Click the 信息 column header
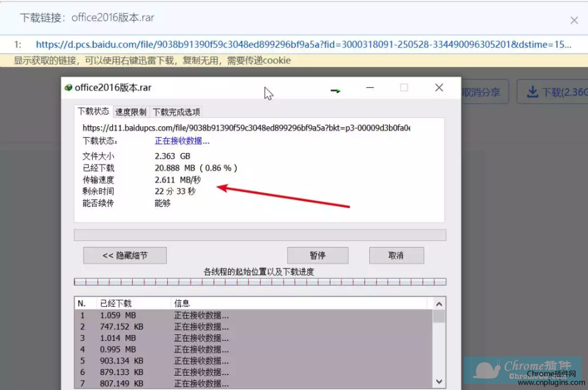The height and width of the screenshot is (390, 588). pyautogui.click(x=299, y=303)
